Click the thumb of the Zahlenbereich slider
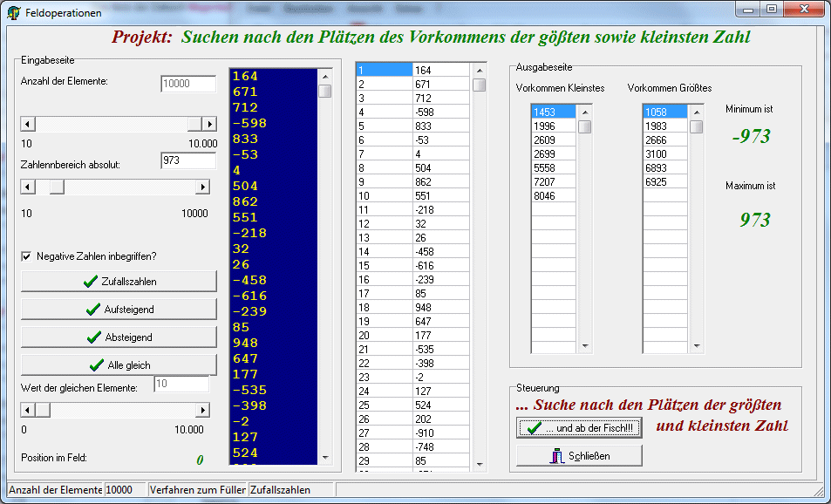 [x=57, y=187]
